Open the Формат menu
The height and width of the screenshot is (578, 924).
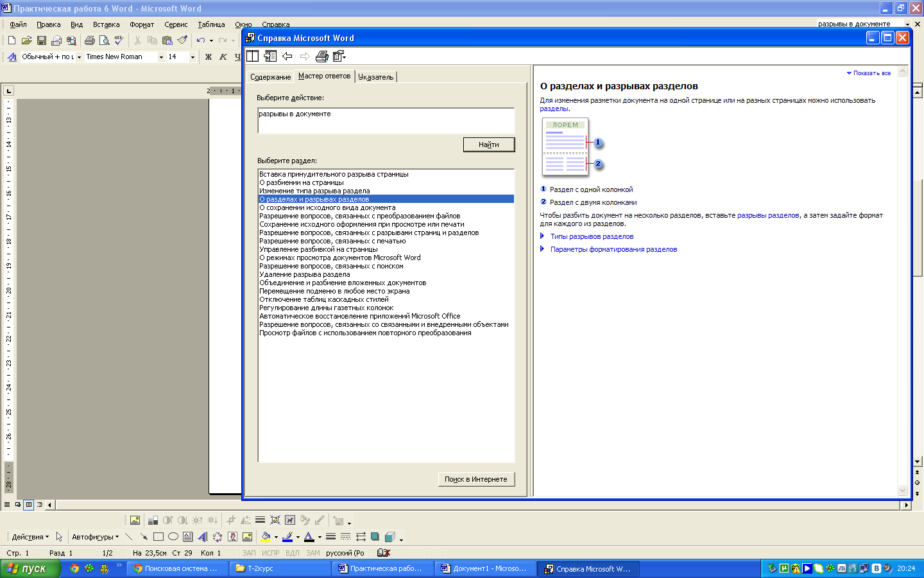[142, 24]
